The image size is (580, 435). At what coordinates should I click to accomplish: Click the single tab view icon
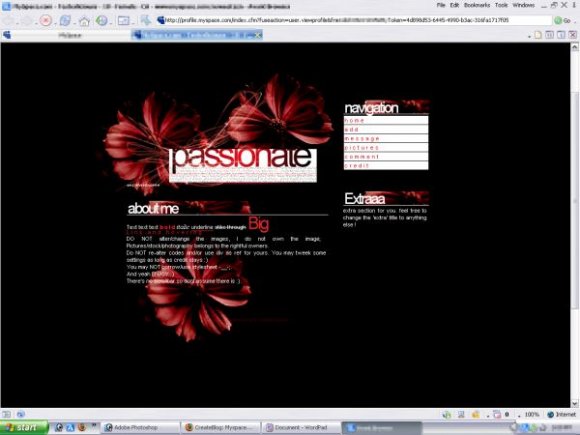click(561, 35)
